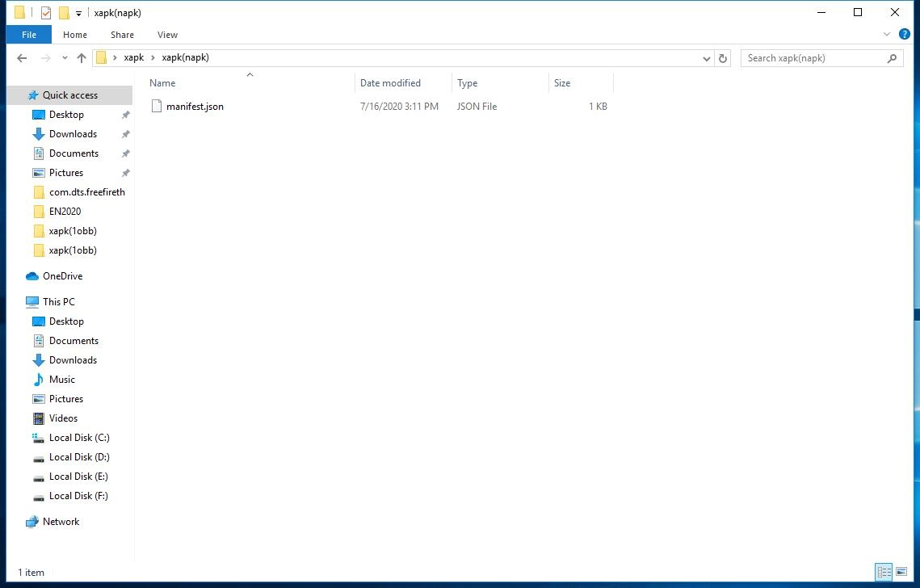The width and height of the screenshot is (920, 588).
Task: Click the Refresh icon in address bar
Action: pos(722,58)
